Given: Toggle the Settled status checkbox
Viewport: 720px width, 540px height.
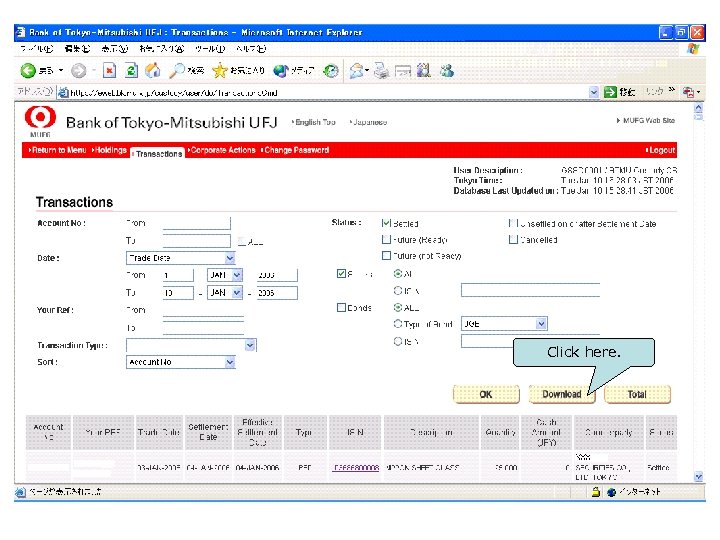Looking at the screenshot, I should tap(386, 223).
